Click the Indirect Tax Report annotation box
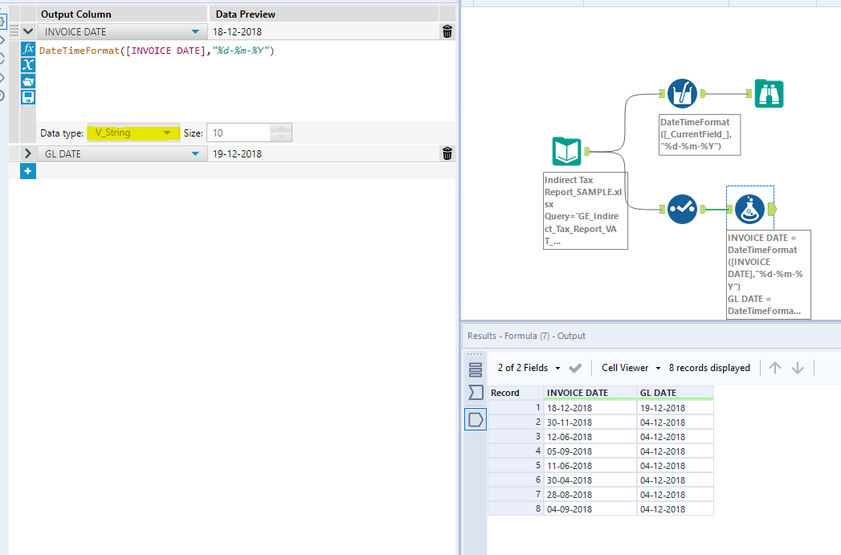Image resolution: width=841 pixels, height=555 pixels. (x=585, y=210)
